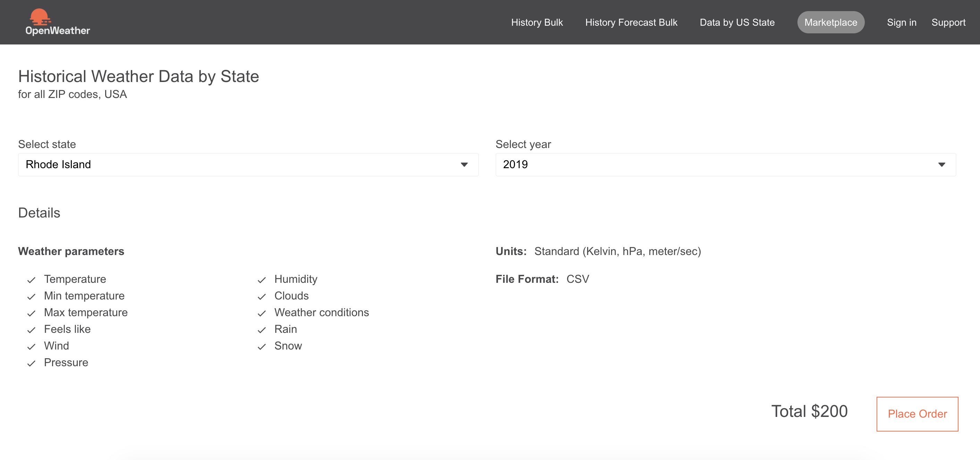This screenshot has height=460, width=980.
Task: Click the checkmark next to Temperature
Action: tap(31, 280)
